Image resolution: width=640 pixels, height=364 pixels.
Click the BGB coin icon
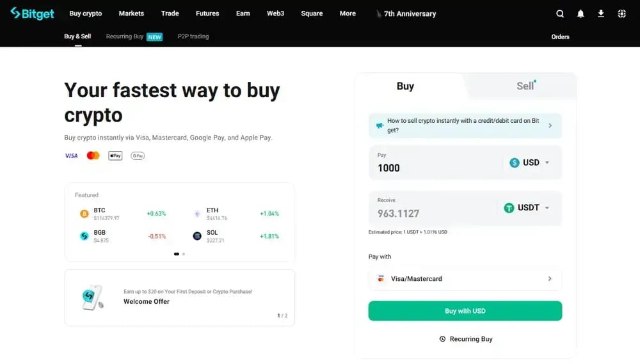[84, 236]
